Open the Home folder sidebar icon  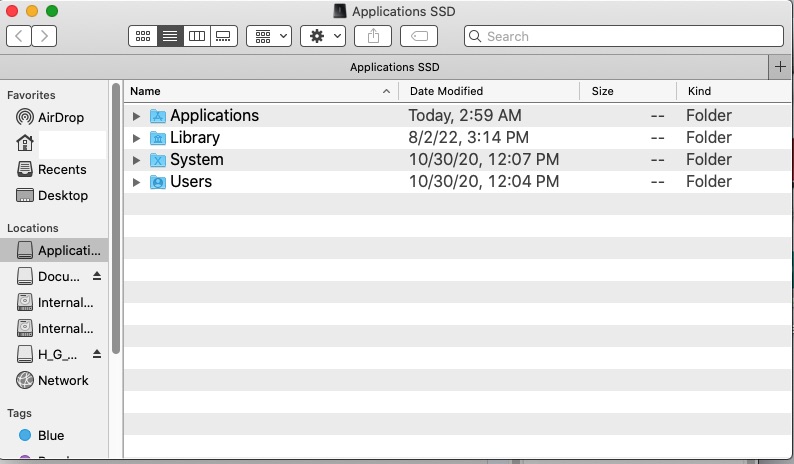pyautogui.click(x=25, y=143)
